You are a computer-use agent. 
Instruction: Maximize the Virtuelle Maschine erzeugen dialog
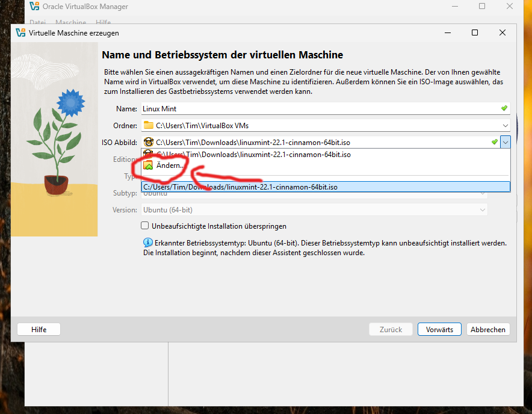tap(475, 32)
